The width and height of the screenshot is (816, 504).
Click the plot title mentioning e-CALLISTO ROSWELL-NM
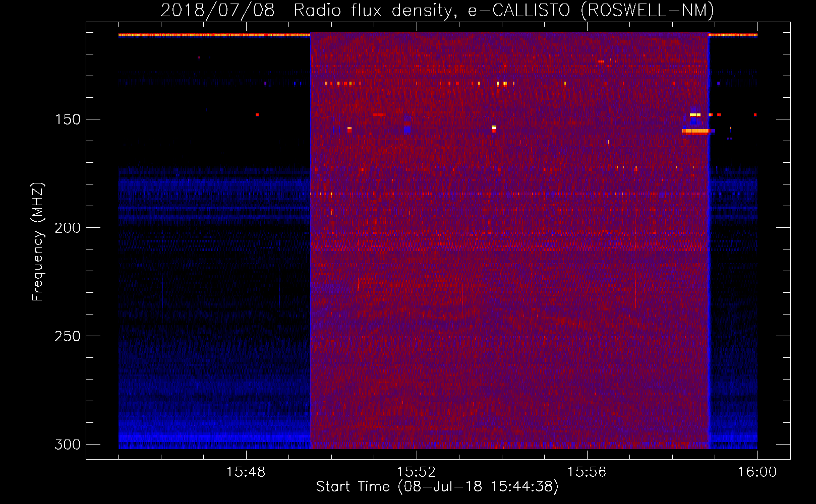[437, 10]
